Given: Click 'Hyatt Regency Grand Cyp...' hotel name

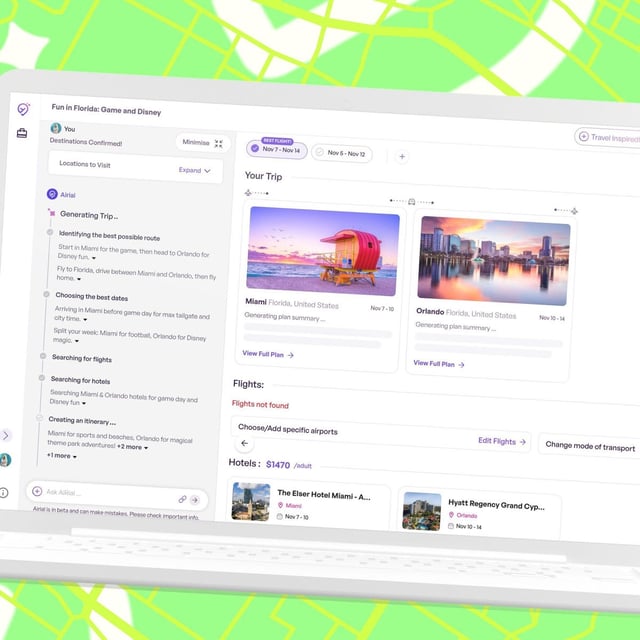Looking at the screenshot, I should [496, 504].
